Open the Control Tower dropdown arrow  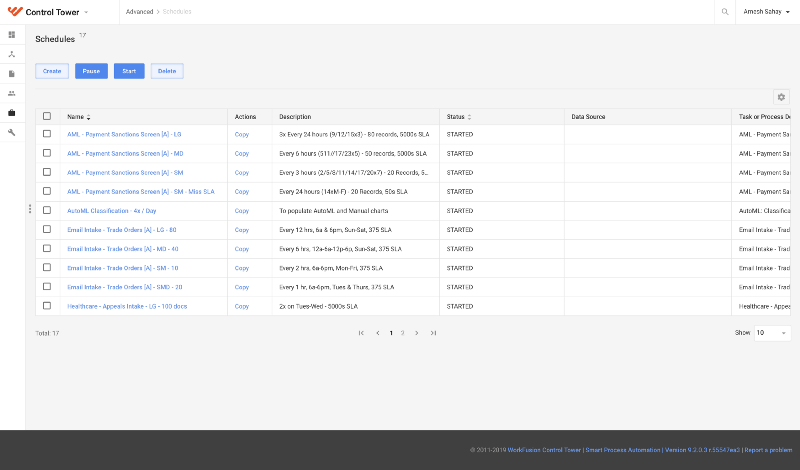coord(86,12)
